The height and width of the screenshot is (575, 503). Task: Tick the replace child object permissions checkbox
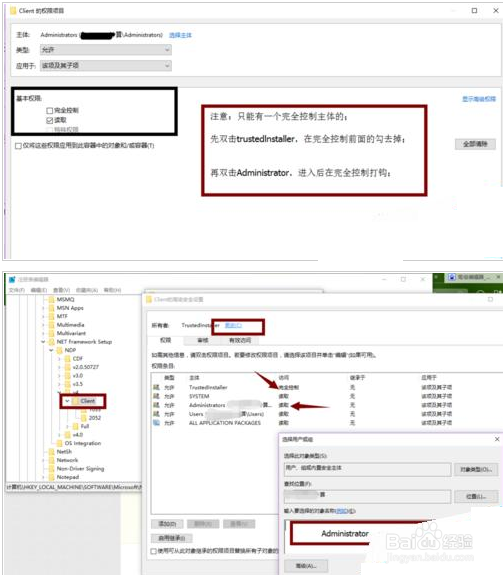coord(154,551)
